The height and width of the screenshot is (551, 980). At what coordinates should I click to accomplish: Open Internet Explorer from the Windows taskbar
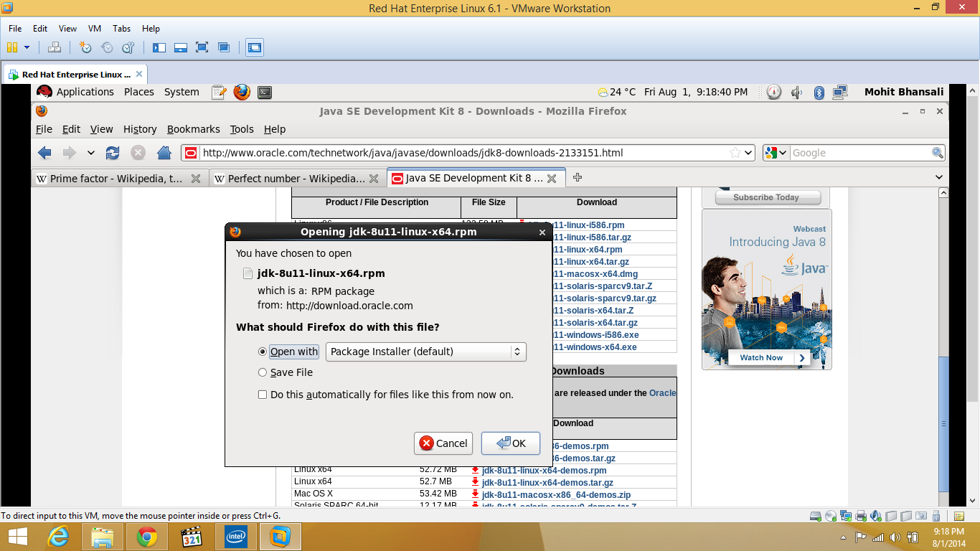click(x=58, y=536)
